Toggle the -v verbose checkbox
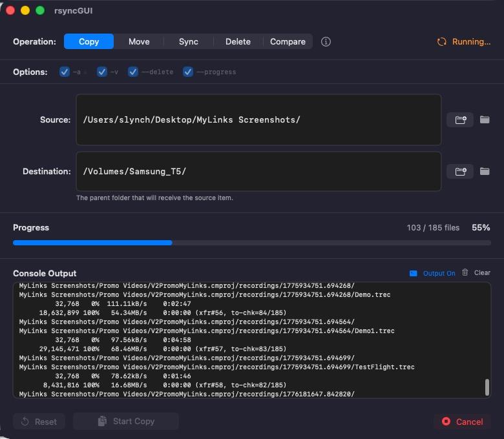The width and height of the screenshot is (504, 439). coord(102,72)
